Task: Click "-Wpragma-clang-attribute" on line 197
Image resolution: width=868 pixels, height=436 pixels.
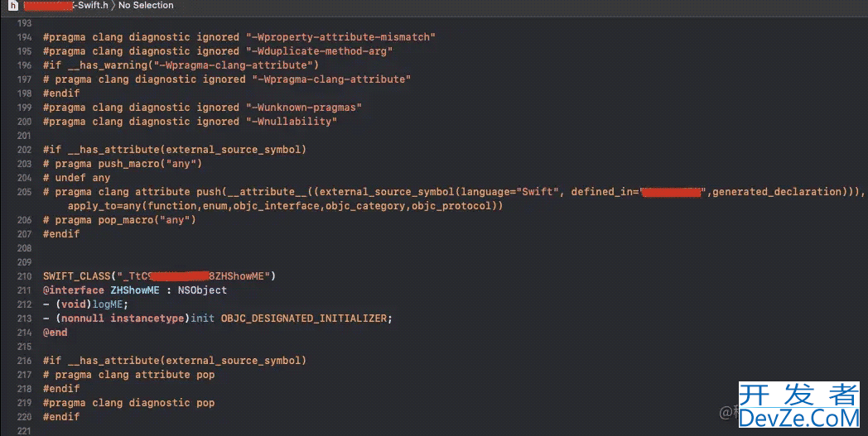Action: tap(331, 79)
